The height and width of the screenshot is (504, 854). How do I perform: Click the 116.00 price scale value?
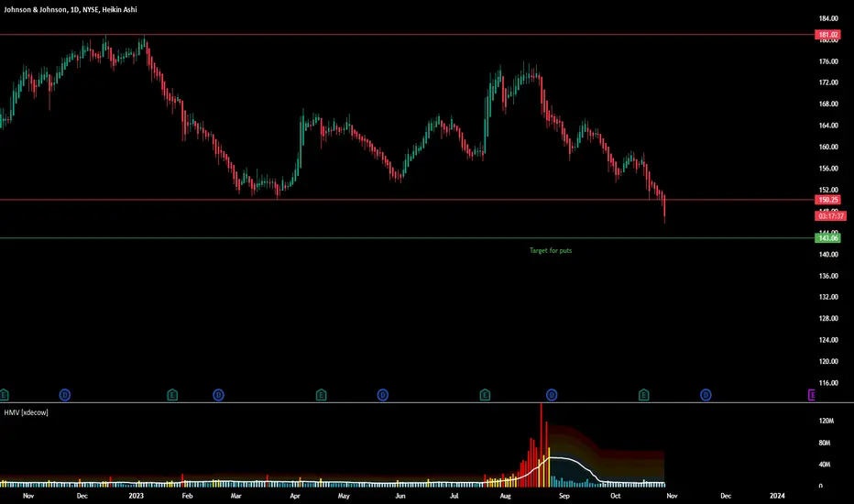tap(828, 383)
